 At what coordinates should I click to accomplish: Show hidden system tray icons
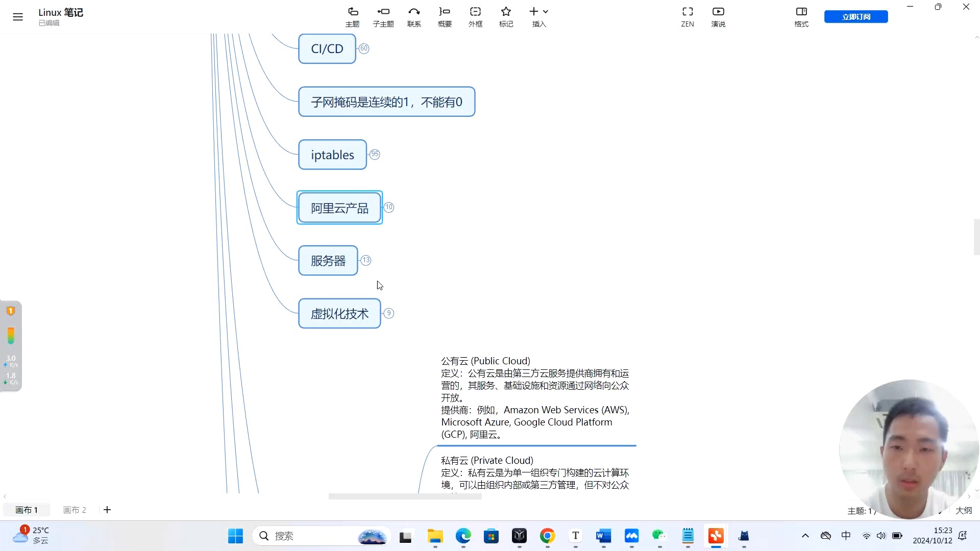pyautogui.click(x=805, y=536)
